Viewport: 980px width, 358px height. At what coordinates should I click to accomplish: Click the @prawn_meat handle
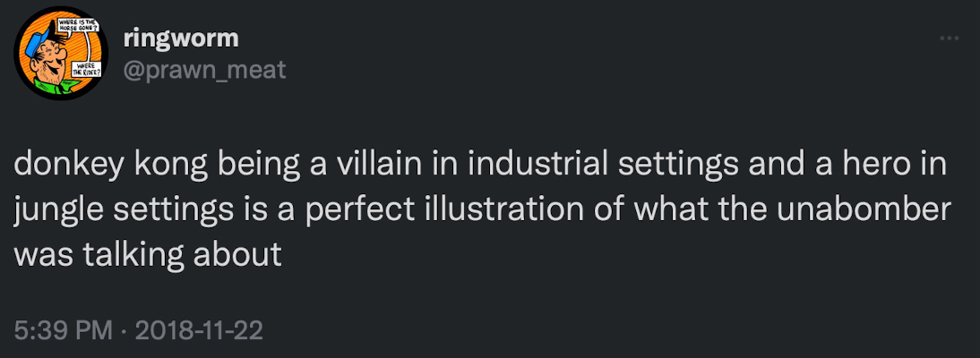(x=204, y=69)
